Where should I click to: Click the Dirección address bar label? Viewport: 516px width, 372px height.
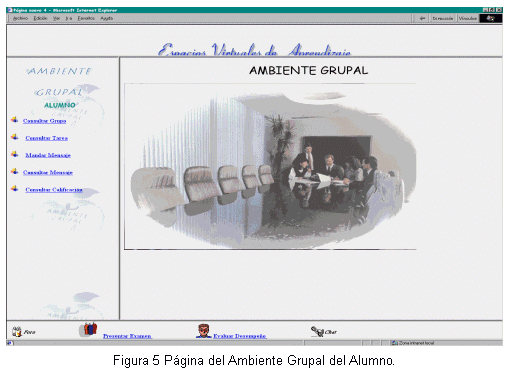pyautogui.click(x=442, y=18)
